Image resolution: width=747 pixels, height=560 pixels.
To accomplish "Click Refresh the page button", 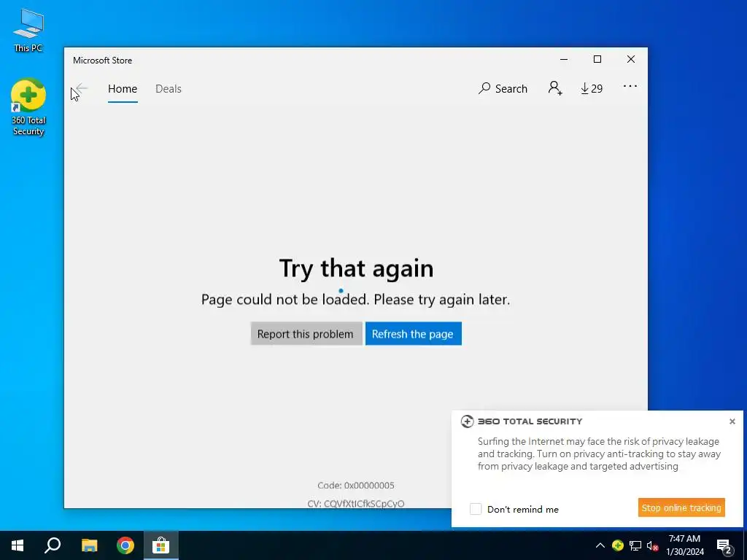I will tap(413, 334).
